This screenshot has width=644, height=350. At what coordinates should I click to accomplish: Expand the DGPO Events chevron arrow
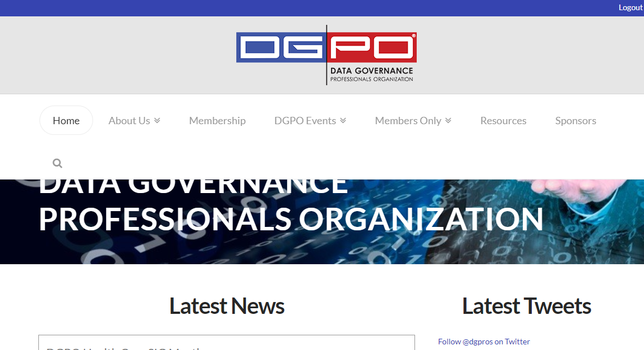(x=343, y=120)
